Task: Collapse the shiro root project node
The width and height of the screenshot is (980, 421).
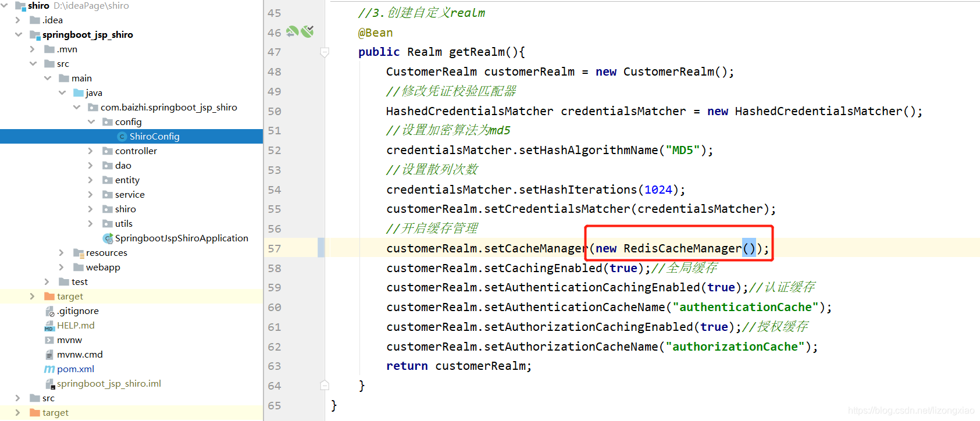Action: (5, 6)
